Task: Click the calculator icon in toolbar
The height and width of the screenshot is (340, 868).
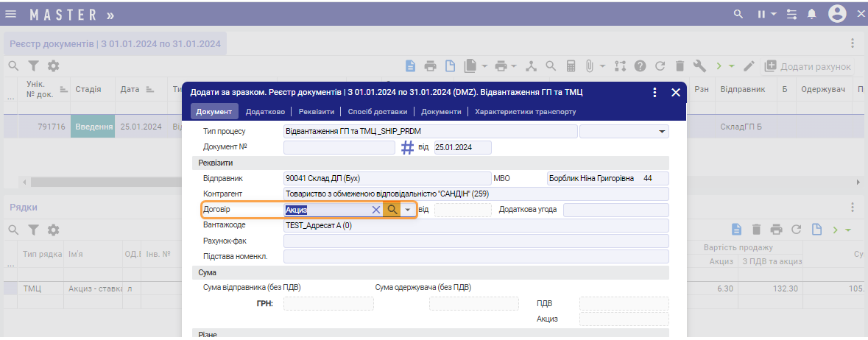Action: [x=571, y=66]
